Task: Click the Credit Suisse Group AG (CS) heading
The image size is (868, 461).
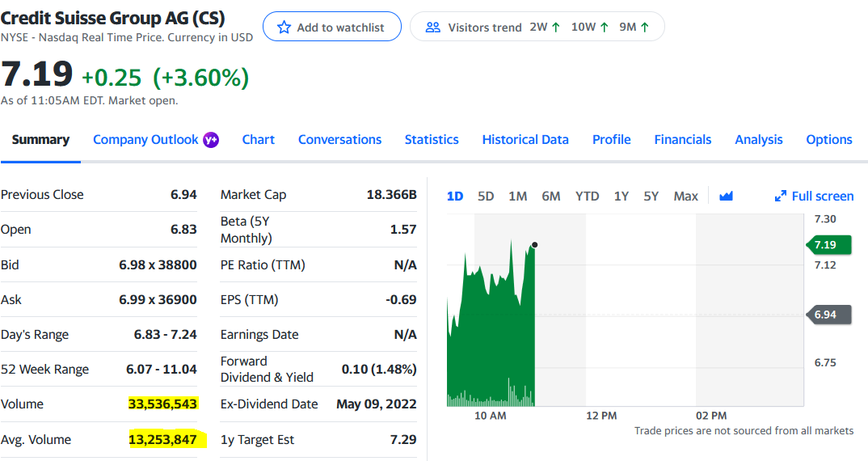Action: (x=113, y=18)
